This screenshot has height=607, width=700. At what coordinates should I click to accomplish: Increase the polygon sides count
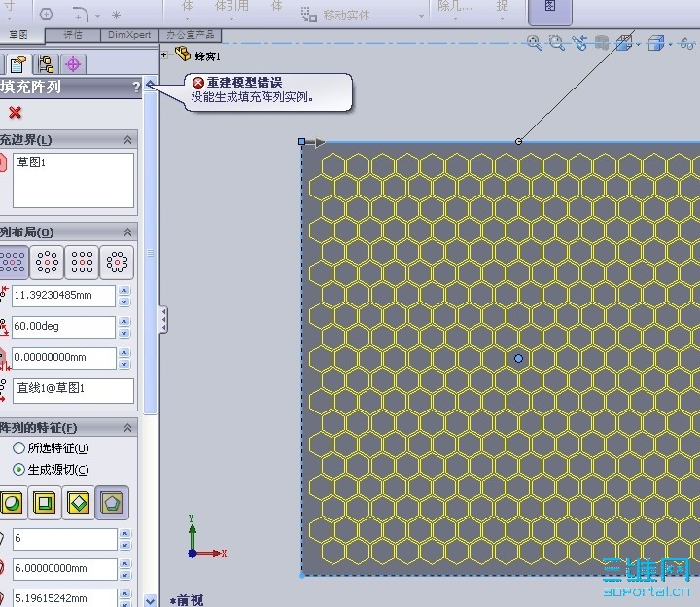pyautogui.click(x=125, y=534)
